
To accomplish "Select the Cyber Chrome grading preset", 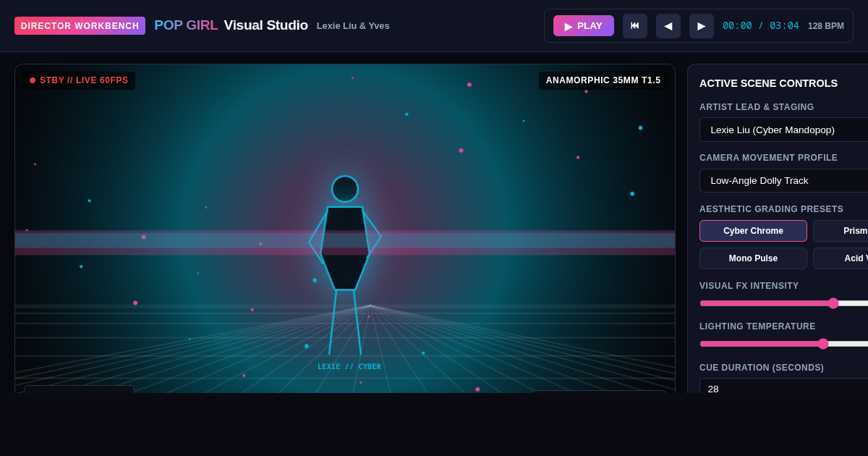I will click(753, 231).
